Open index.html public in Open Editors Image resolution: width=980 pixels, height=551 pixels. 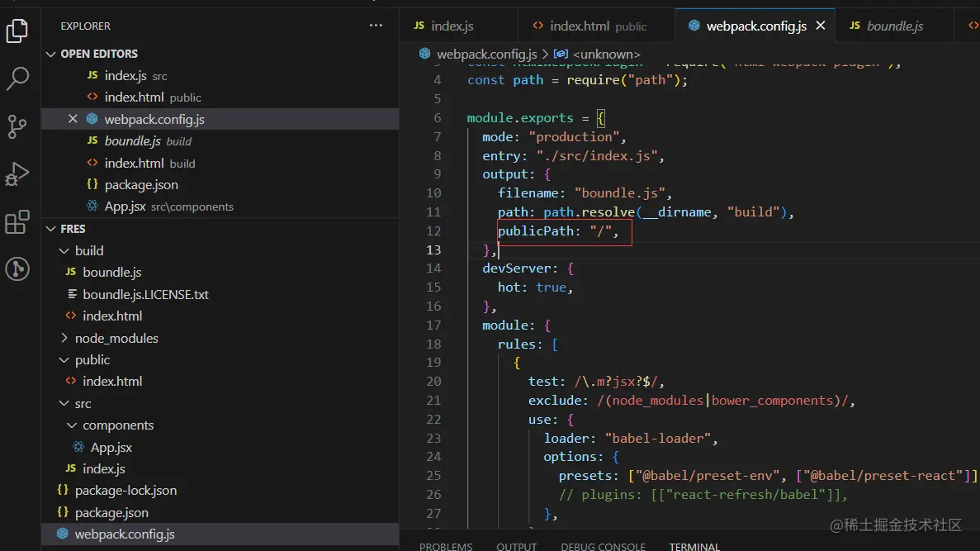point(220,97)
